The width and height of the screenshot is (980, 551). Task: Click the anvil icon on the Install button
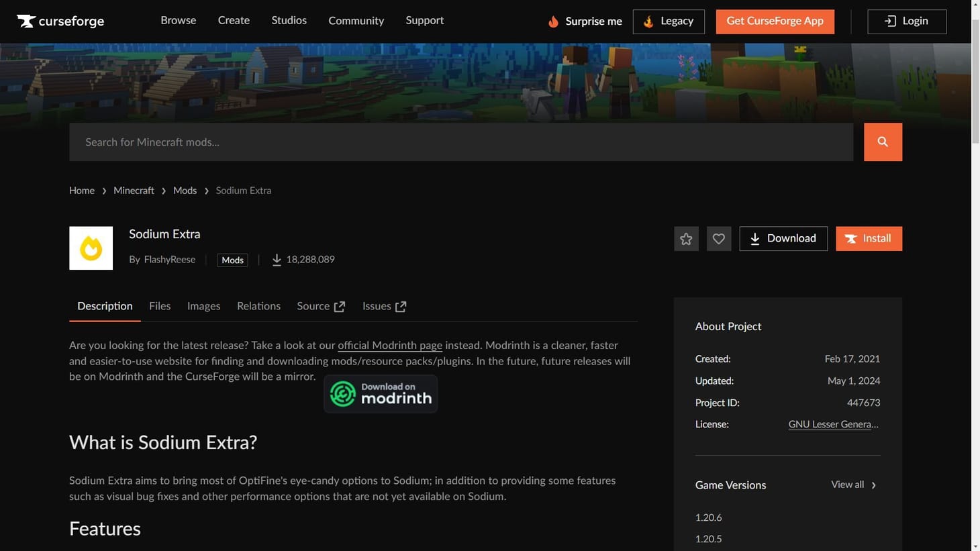pyautogui.click(x=850, y=238)
